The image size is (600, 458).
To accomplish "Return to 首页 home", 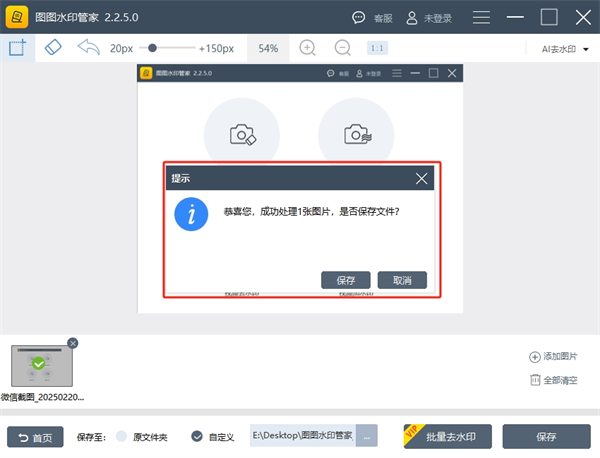I will [x=35, y=437].
